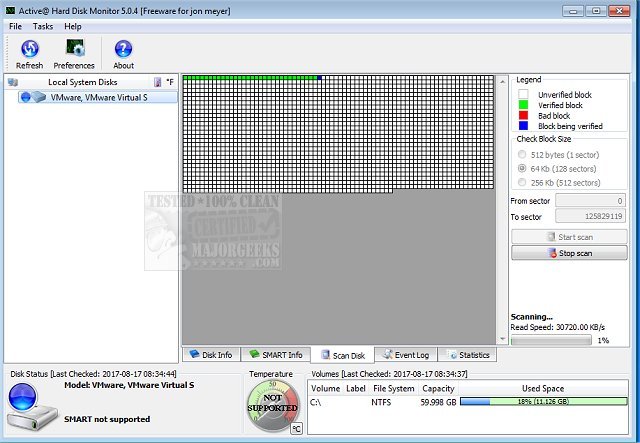The width and height of the screenshot is (640, 443).
Task: Click the Verified block green swatch
Action: tap(523, 105)
